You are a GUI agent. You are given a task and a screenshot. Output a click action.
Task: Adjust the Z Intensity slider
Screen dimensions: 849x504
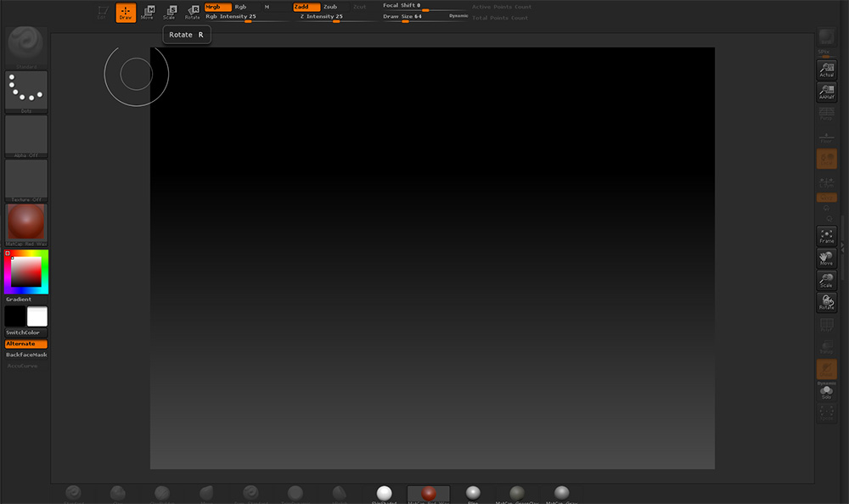335,17
